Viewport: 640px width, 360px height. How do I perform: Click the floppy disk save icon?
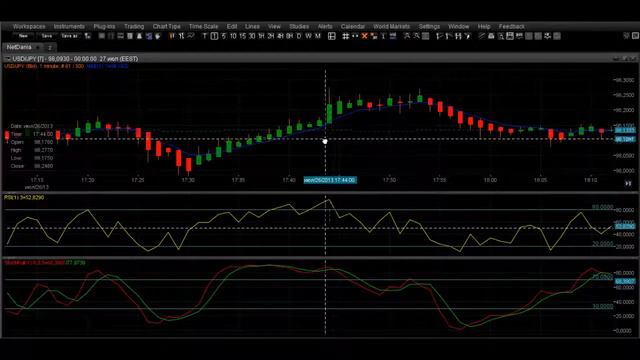[x=510, y=36]
